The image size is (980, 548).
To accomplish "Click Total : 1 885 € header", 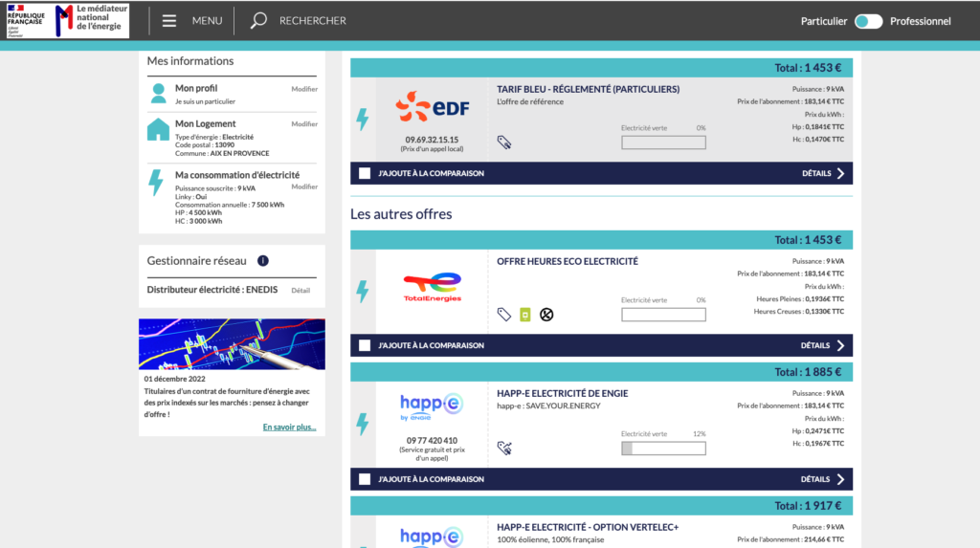I will coord(808,372).
